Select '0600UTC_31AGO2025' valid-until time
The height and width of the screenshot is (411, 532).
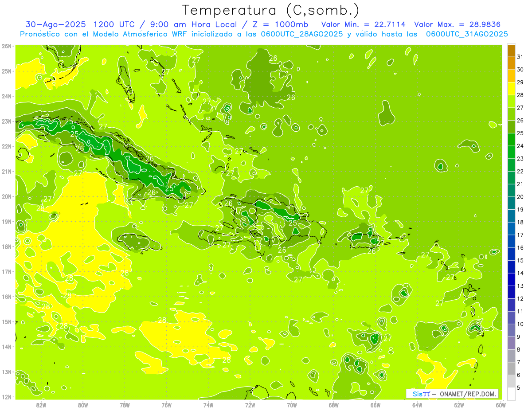click(467, 34)
